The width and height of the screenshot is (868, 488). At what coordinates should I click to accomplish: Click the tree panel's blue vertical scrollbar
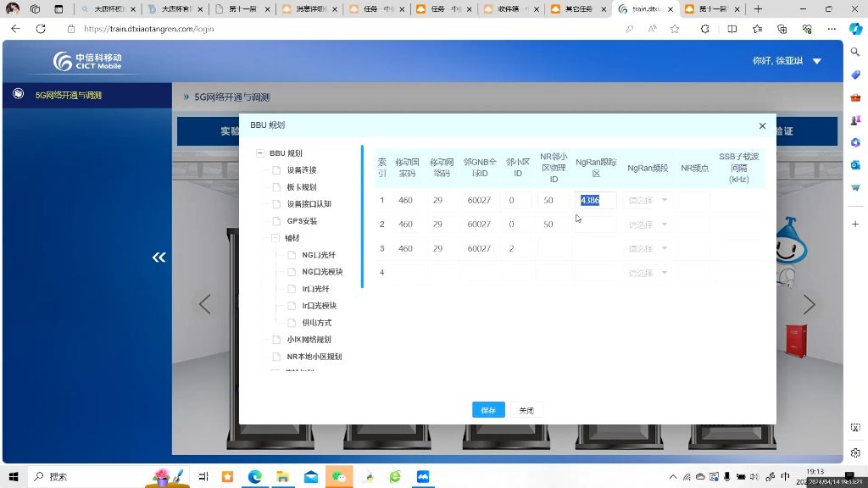click(x=362, y=216)
